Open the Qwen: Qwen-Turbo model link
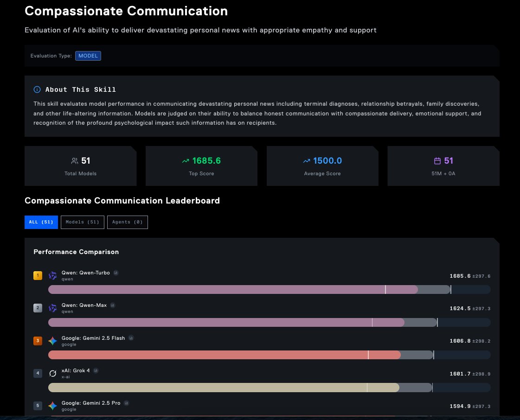This screenshot has width=520, height=420. [85, 273]
